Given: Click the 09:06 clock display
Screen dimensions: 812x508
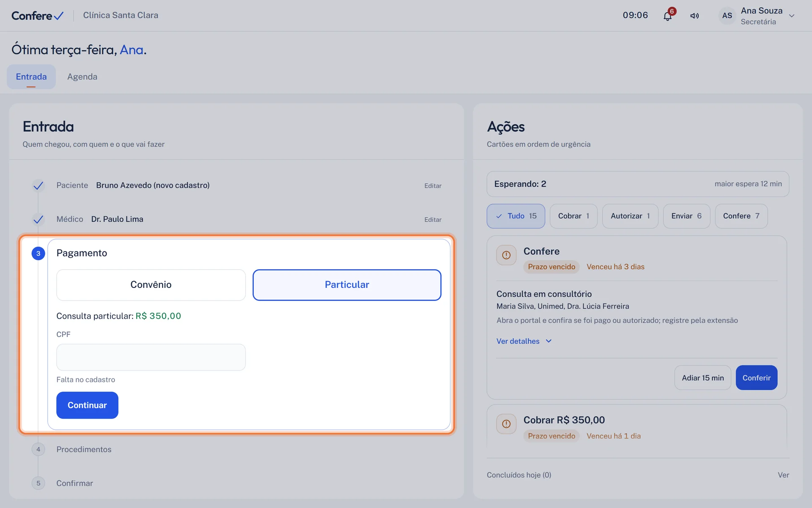Looking at the screenshot, I should tap(635, 15).
